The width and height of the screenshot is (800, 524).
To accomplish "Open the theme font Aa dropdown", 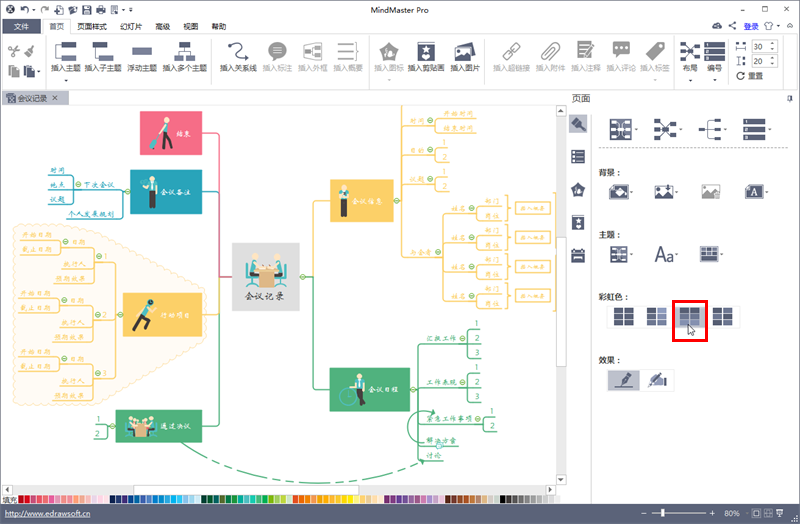I will [x=666, y=254].
